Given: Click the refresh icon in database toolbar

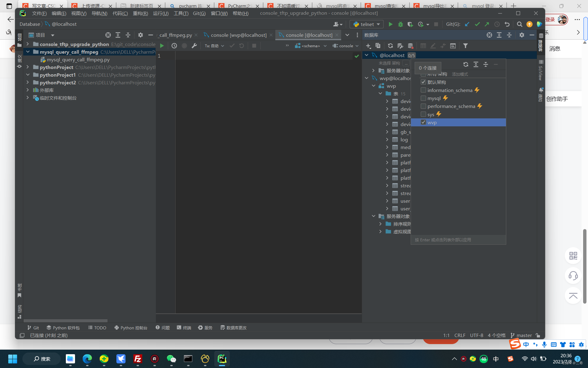Looking at the screenshot, I should coord(390,46).
